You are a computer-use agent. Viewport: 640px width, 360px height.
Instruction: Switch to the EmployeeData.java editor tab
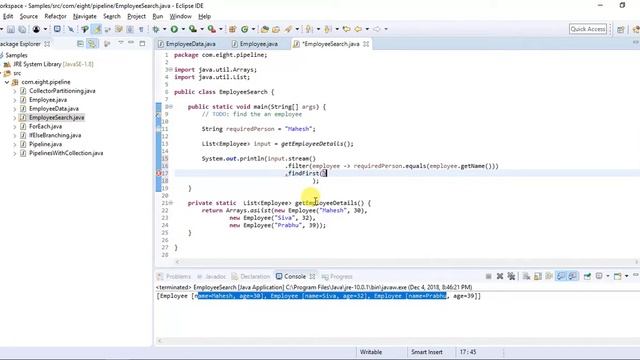point(187,44)
